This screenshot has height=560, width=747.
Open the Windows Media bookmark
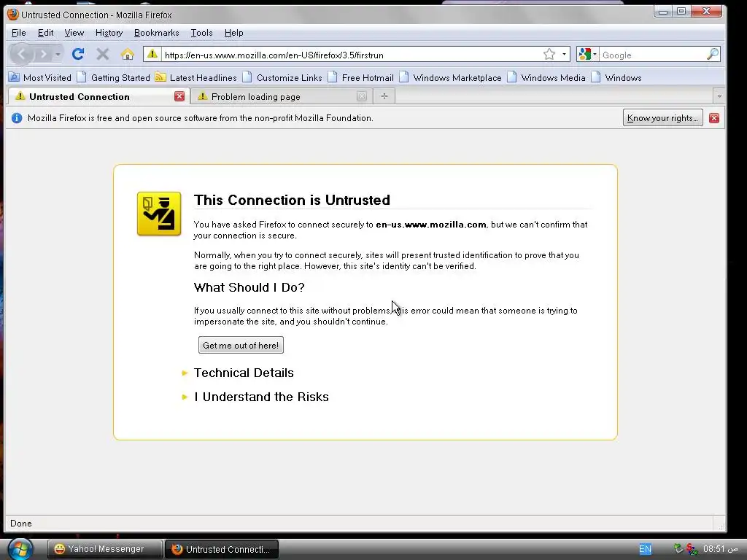pos(546,77)
